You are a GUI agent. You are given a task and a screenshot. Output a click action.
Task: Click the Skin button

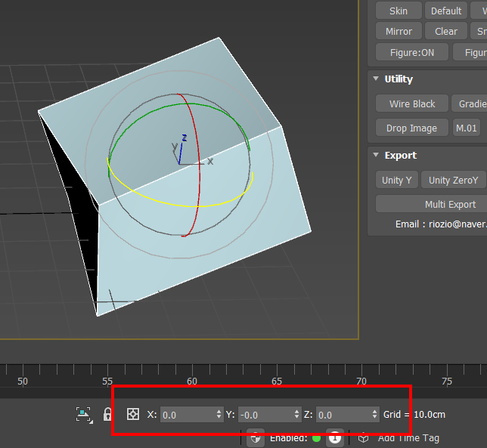[399, 11]
